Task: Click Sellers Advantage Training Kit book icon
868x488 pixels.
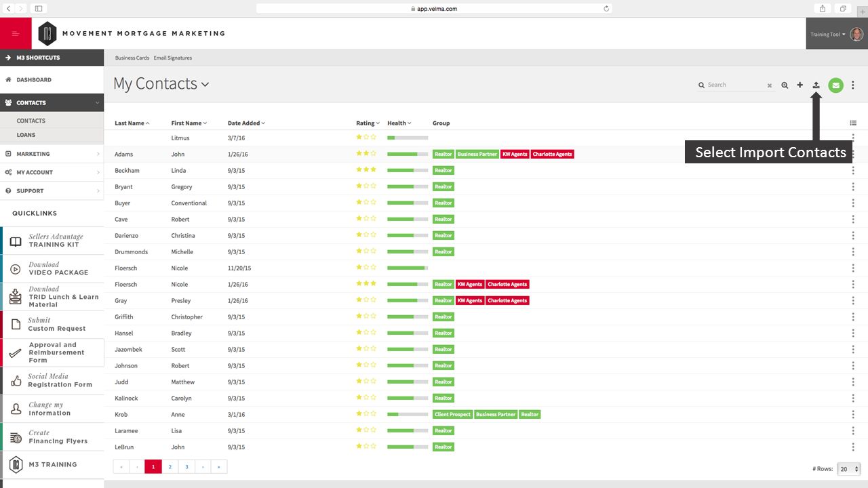Action: click(16, 241)
